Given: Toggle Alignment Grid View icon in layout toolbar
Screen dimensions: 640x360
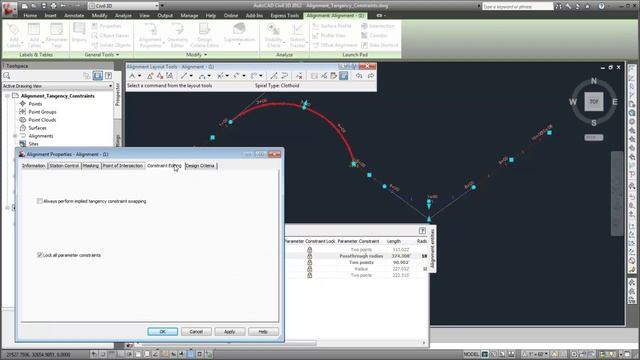Looking at the screenshot, I should (344, 76).
